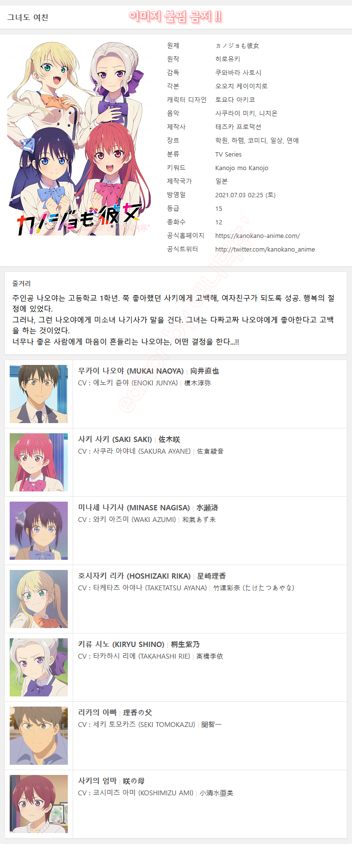Click original author name 히로유키

tap(228, 59)
